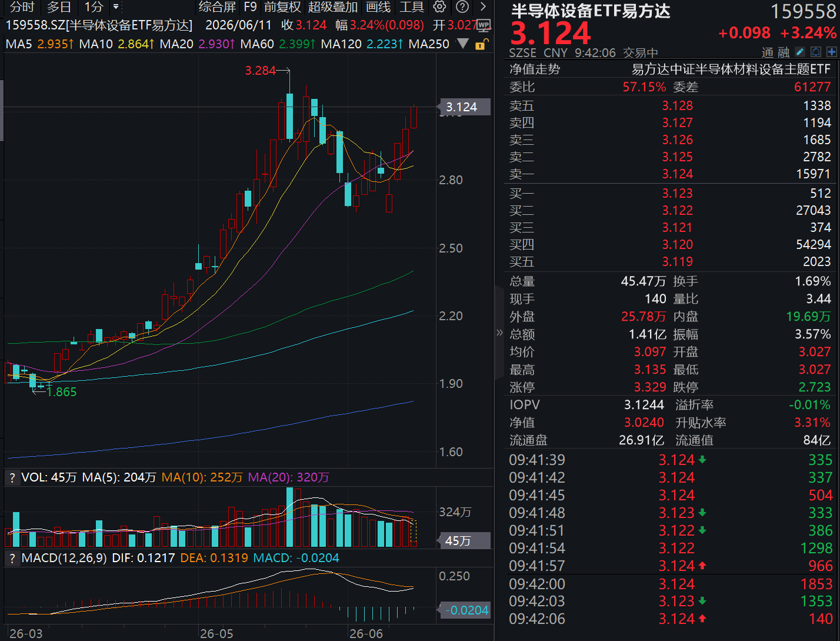Image resolution: width=840 pixels, height=641 pixels.
Task: Click the 45万 volume axis marker
Action: (465, 540)
